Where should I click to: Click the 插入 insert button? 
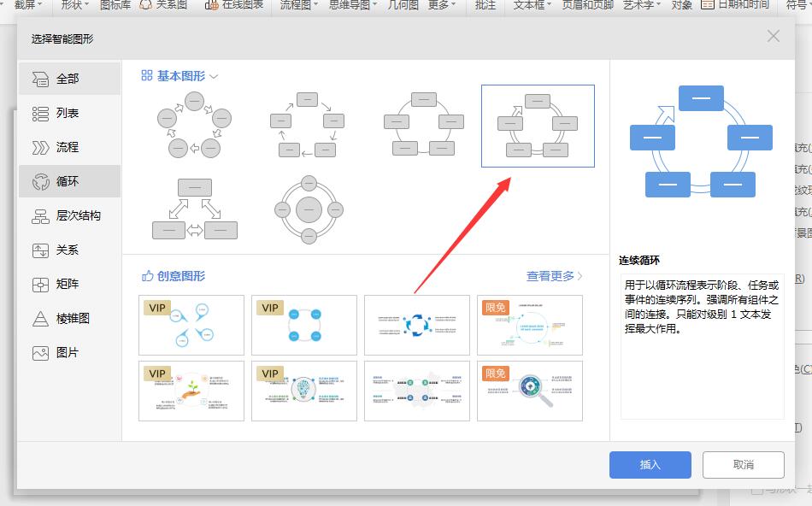tap(650, 465)
